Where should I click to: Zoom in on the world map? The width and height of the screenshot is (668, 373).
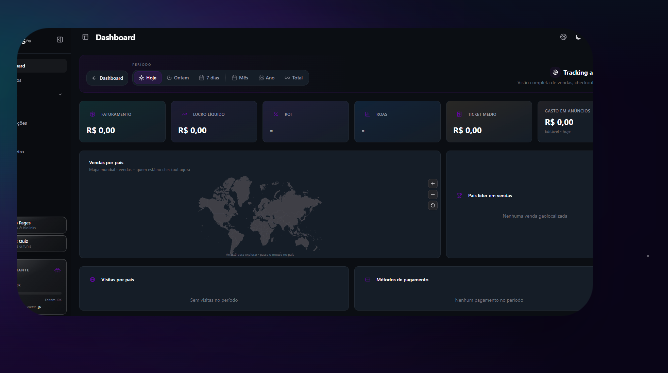(433, 184)
